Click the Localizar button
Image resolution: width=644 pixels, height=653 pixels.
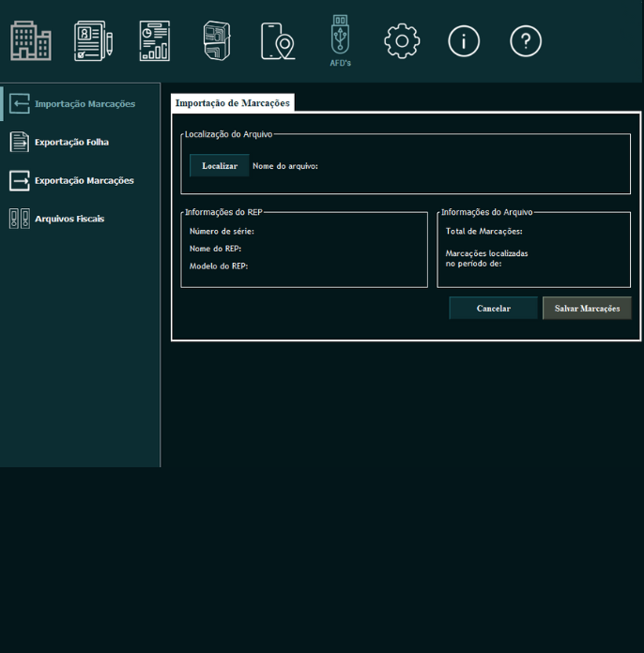pos(220,166)
